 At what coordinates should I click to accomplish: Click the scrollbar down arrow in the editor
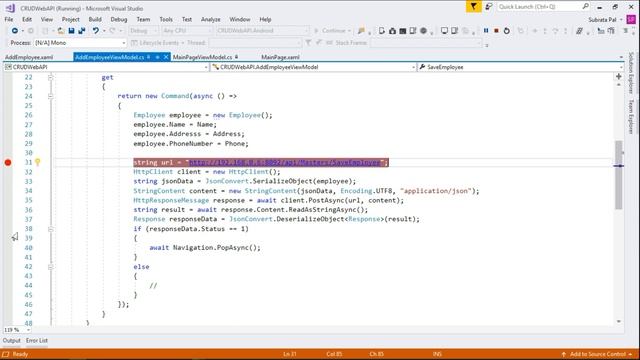click(619, 322)
